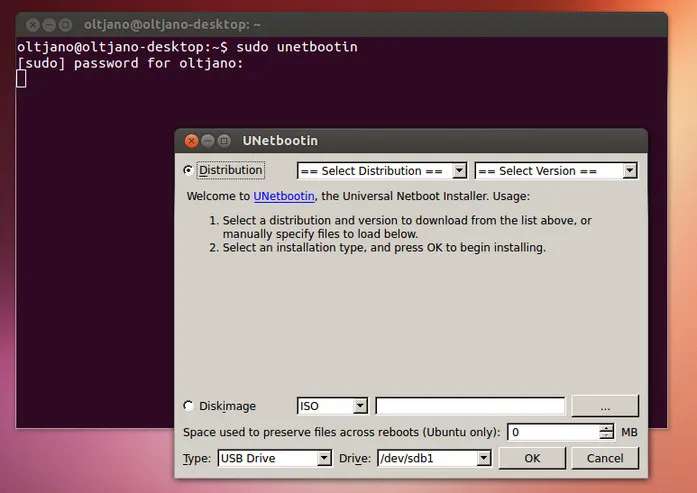
Task: Click the disk image path field
Action: tap(470, 405)
